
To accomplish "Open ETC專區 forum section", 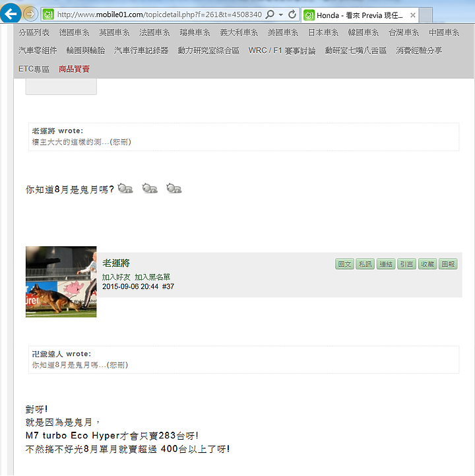I will pyautogui.click(x=34, y=69).
